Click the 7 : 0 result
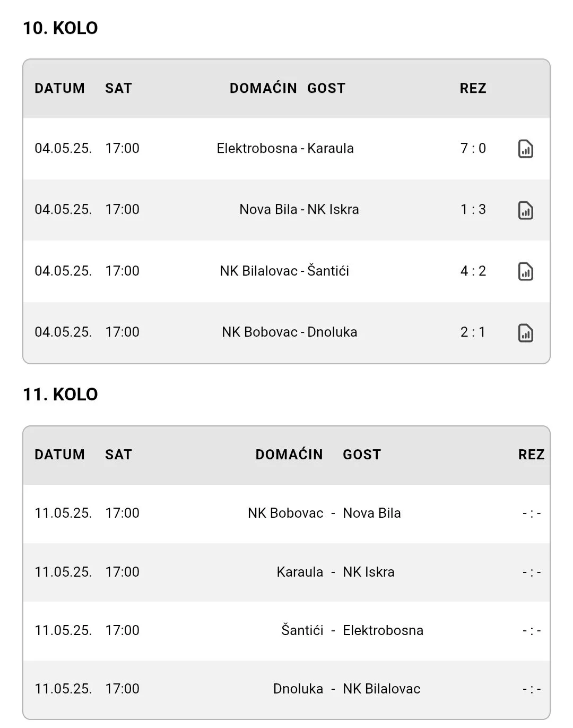 click(x=473, y=148)
